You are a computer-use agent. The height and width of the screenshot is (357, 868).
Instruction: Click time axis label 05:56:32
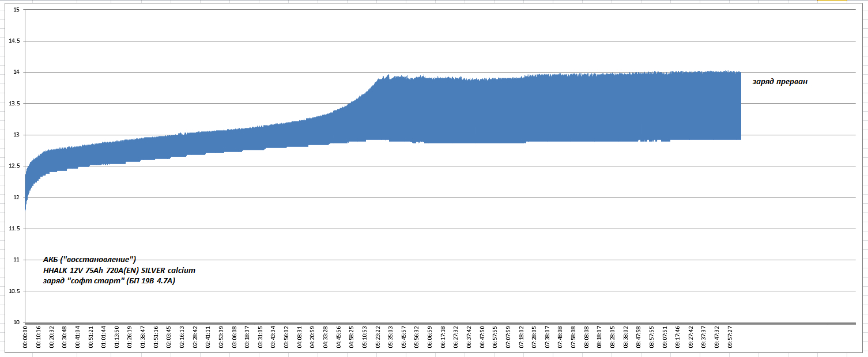pyautogui.click(x=417, y=337)
